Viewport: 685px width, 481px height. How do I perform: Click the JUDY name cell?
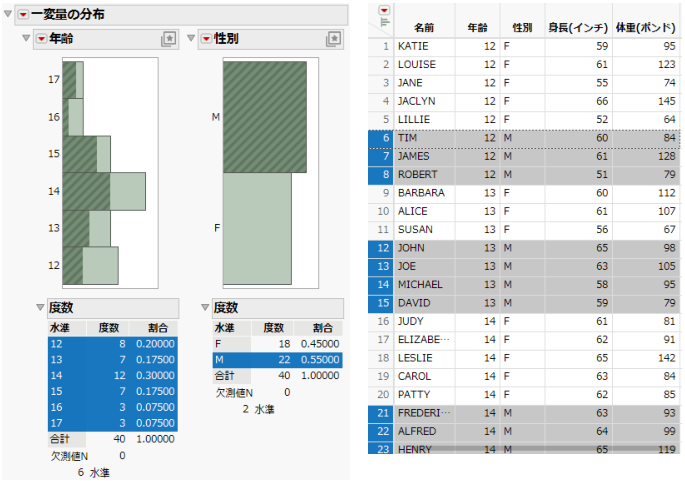coord(425,322)
